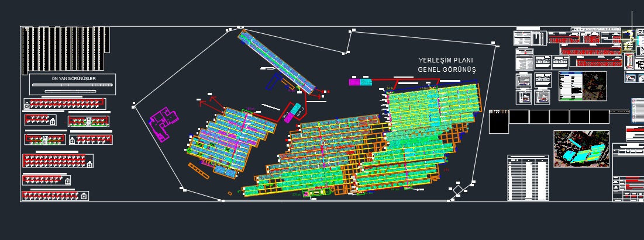
Task: Click the YERLEŞİM PLANI title text
Action: (x=445, y=61)
